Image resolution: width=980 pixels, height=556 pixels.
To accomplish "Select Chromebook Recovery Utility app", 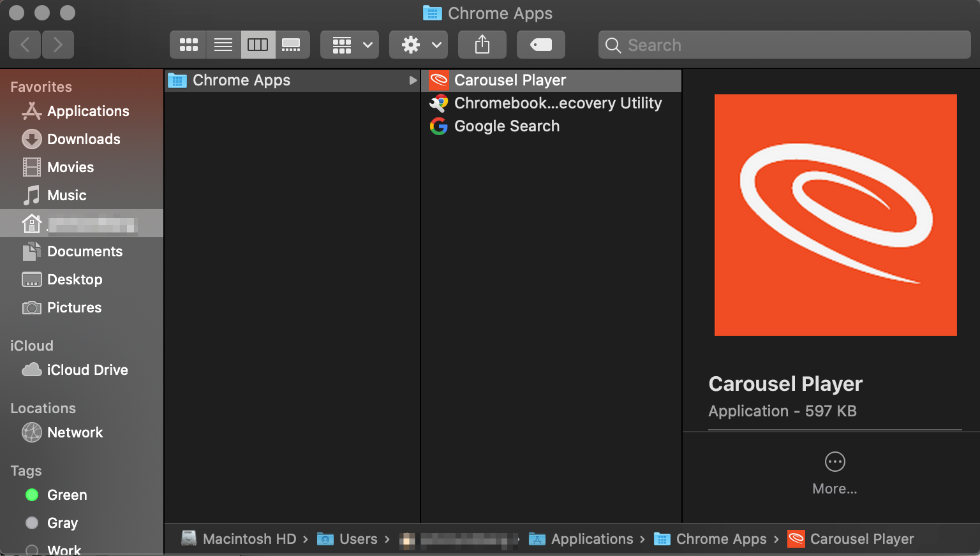I will coord(551,103).
